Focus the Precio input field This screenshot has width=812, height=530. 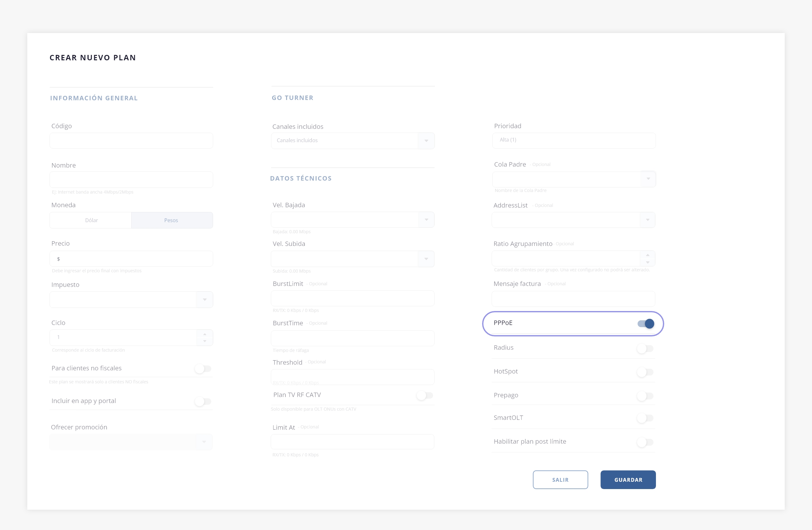(x=135, y=259)
